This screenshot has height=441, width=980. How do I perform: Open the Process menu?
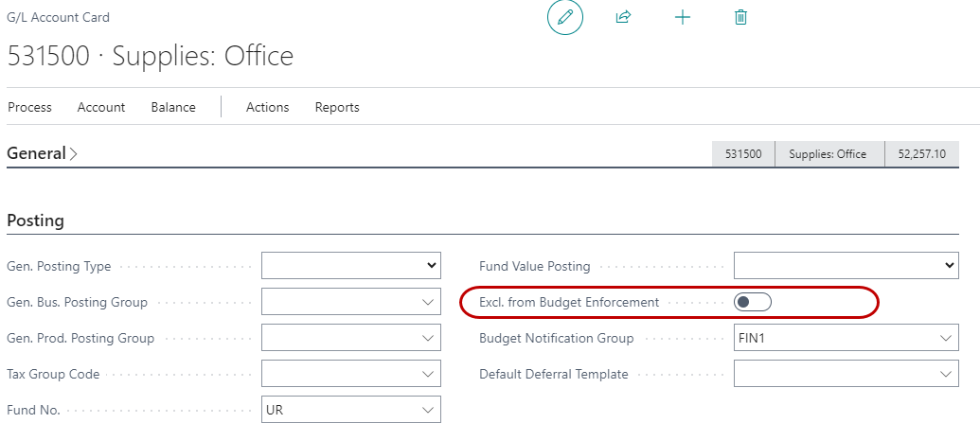click(x=29, y=107)
